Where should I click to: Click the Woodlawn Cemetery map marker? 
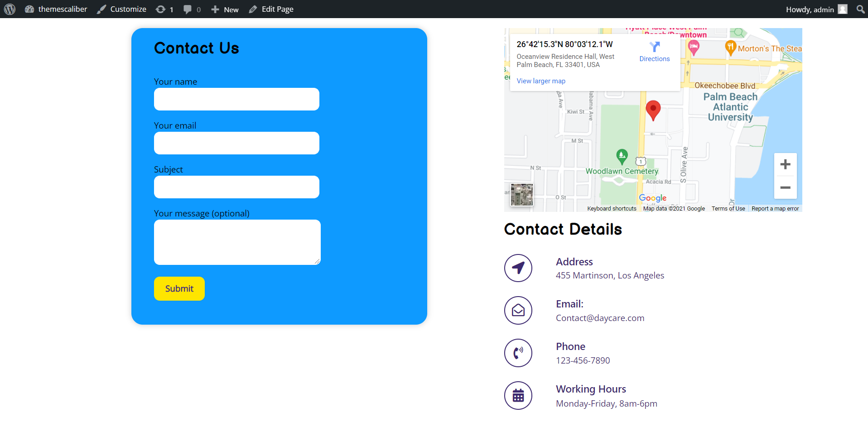click(x=622, y=156)
